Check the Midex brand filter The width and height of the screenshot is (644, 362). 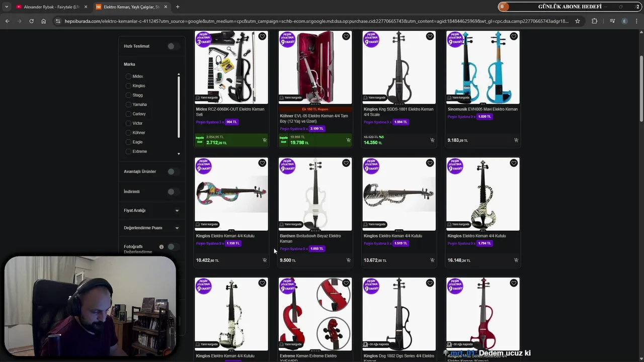128,76
